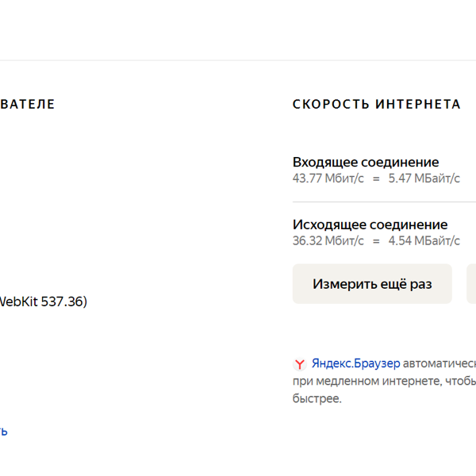Click the word "быстрее." in the description
The width and height of the screenshot is (476, 476).
pos(317,398)
